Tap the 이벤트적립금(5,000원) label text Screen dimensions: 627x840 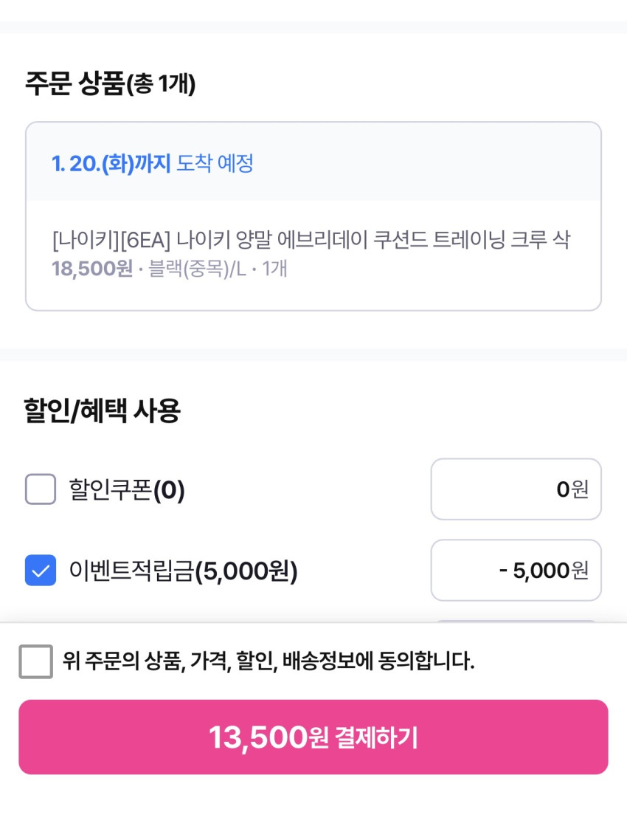(x=183, y=571)
